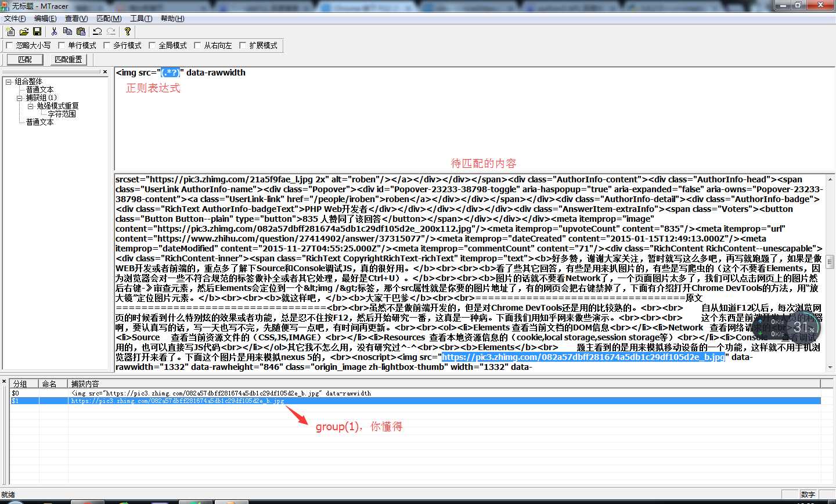This screenshot has height=504, width=836.
Task: Open the 编辑(E) menu
Action: coord(45,19)
